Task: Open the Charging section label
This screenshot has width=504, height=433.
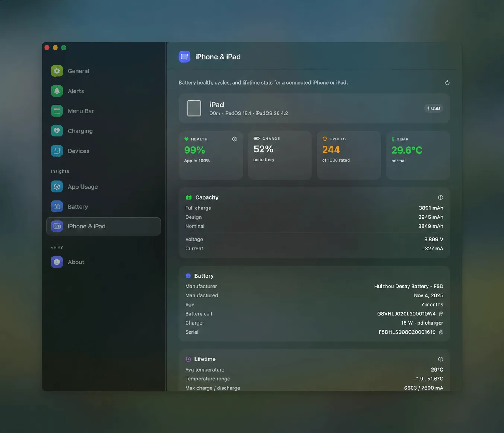Action: 80,131
